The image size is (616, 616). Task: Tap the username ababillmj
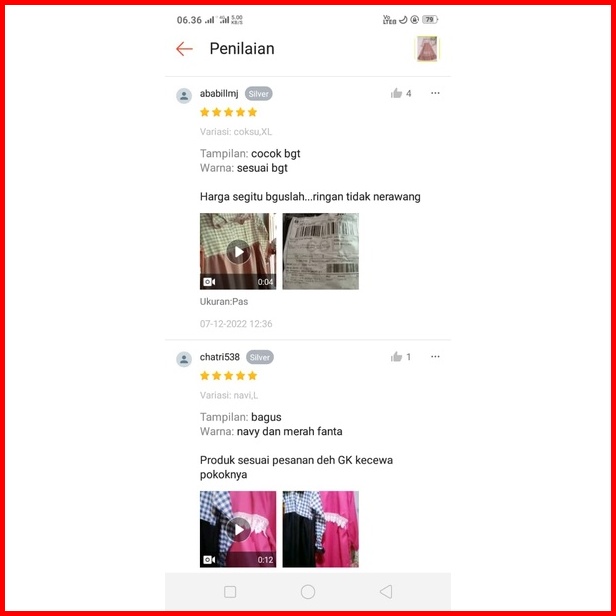(219, 94)
